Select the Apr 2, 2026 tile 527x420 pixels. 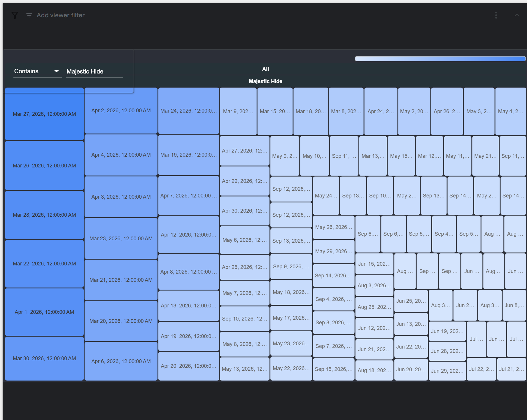121,111
